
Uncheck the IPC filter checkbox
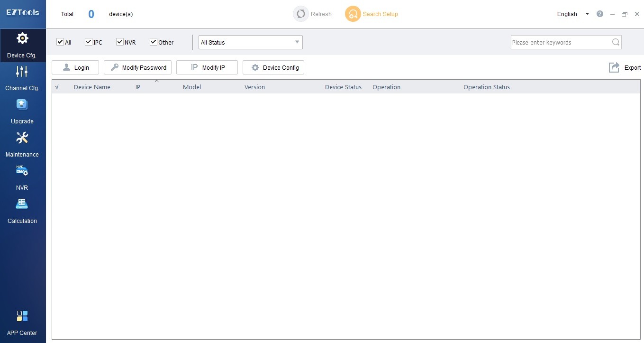click(x=89, y=42)
